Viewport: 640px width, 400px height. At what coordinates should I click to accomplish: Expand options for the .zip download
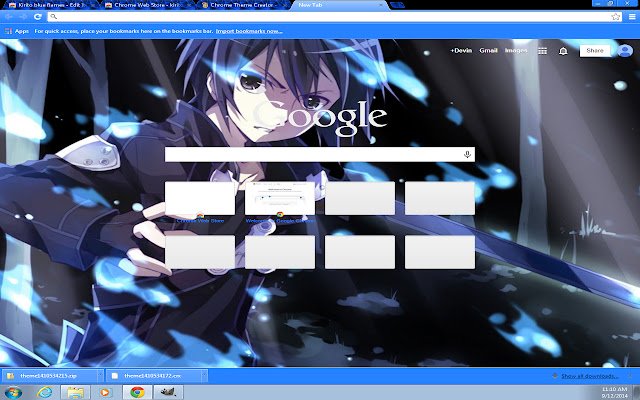tap(100, 376)
